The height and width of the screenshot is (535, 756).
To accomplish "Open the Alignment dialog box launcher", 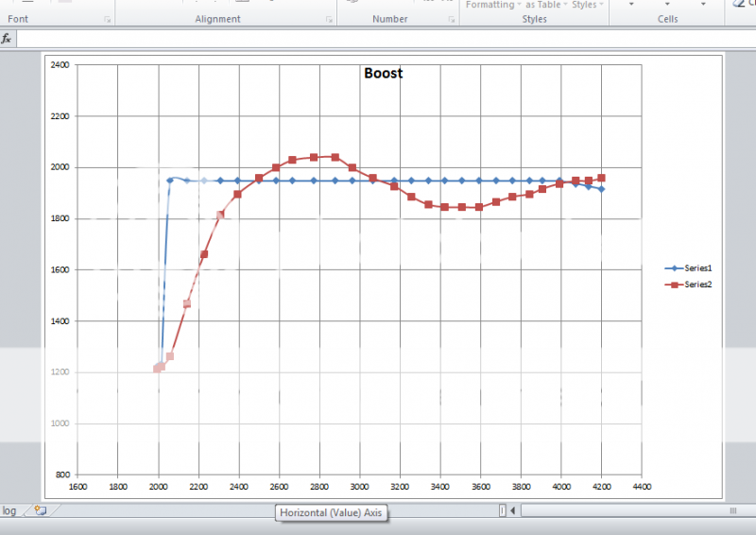I will click(329, 19).
